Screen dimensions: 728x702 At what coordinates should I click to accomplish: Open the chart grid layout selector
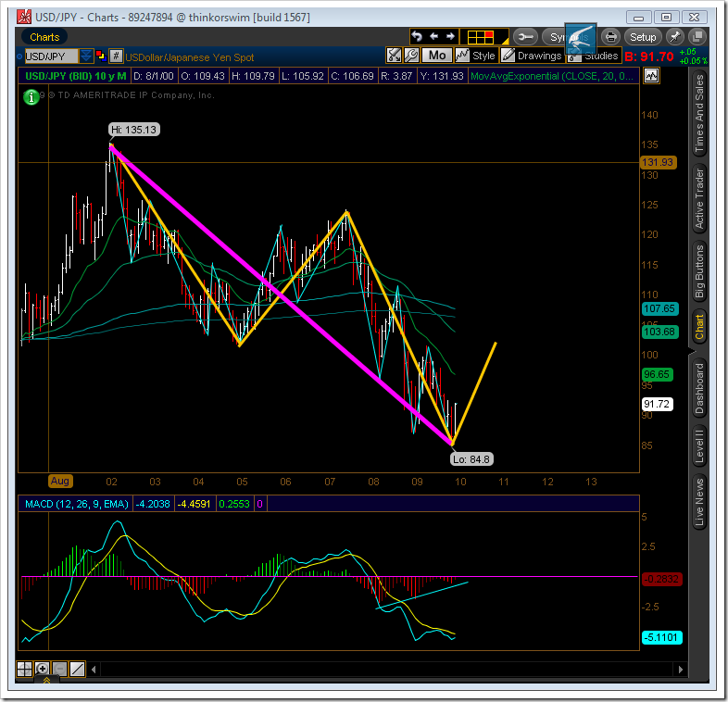(x=484, y=37)
